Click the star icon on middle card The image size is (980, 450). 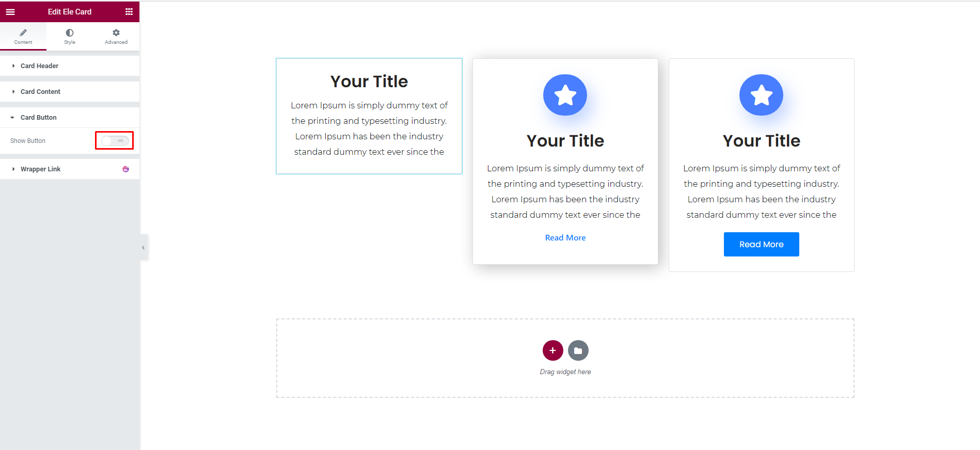565,95
